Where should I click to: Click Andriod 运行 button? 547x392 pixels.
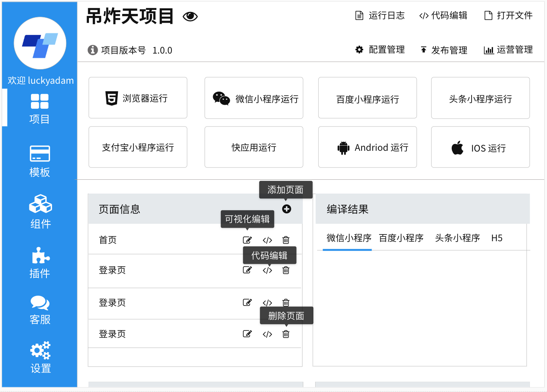pos(368,147)
